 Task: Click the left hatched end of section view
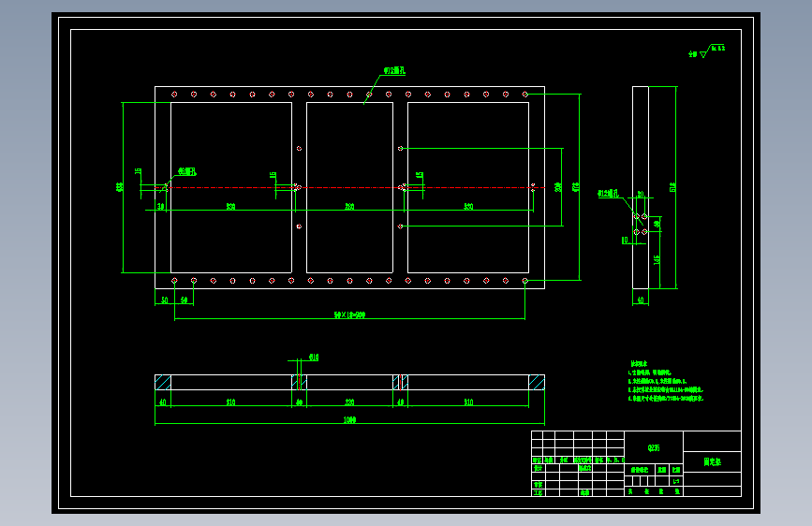(163, 382)
